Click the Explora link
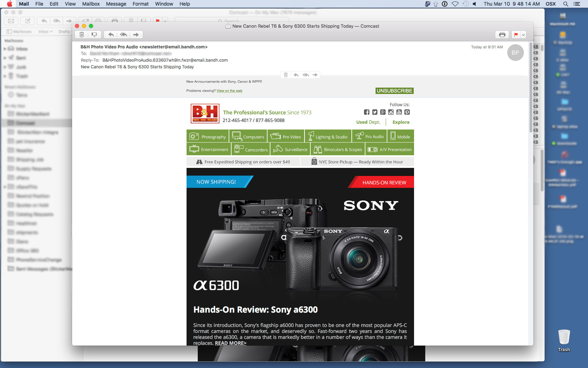 click(x=401, y=122)
